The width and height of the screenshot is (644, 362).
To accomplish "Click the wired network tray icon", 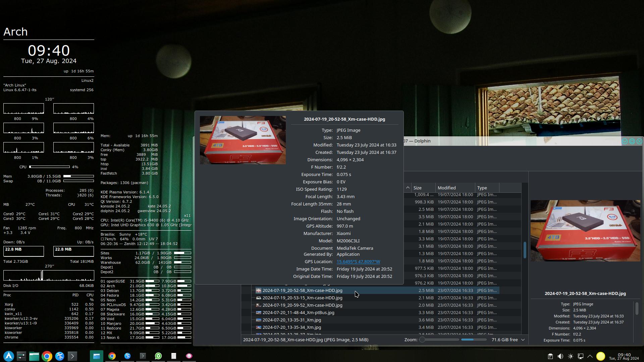I will (580, 356).
